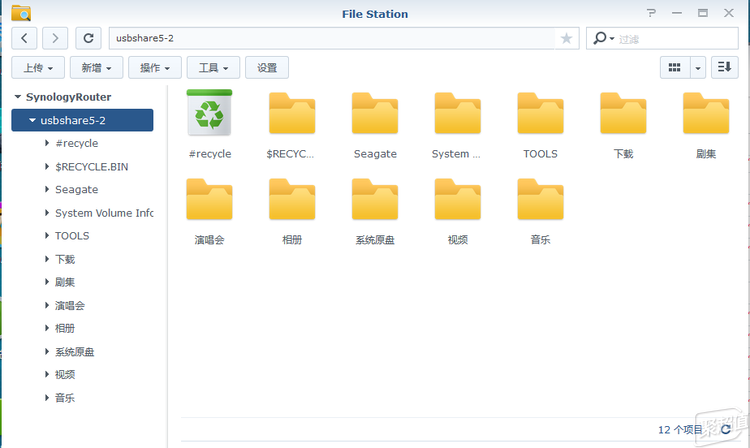750x448 pixels.
Task: Open the sort order icon menu
Action: (x=724, y=67)
